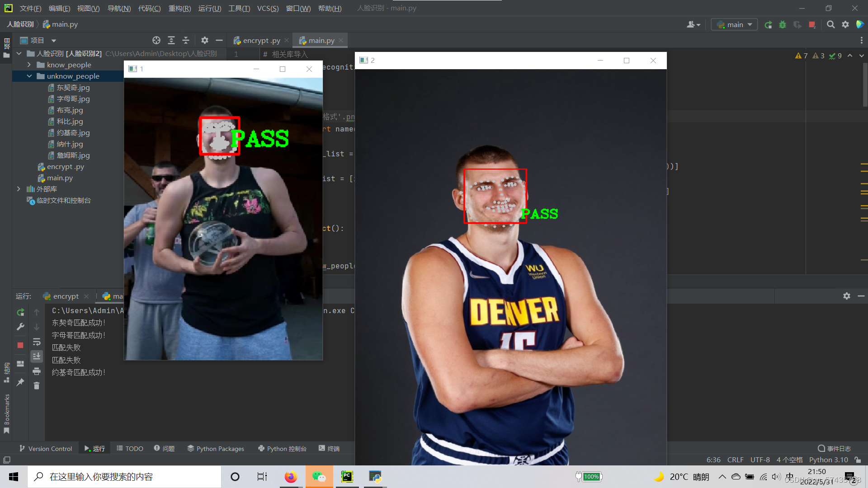Open the 重构(R) menu
868x488 pixels.
click(x=179, y=8)
